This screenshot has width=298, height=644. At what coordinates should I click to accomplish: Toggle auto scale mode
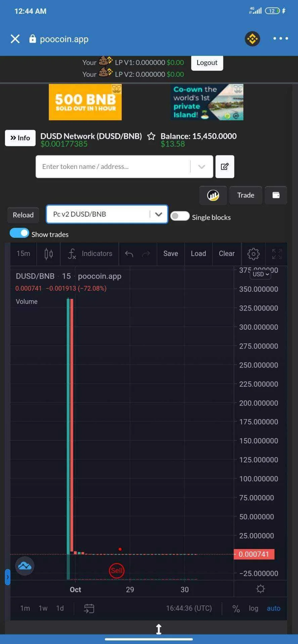(273, 608)
